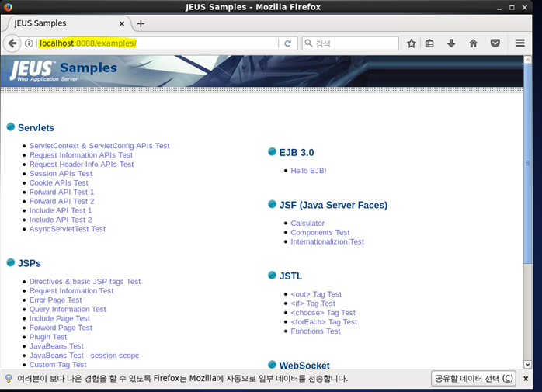542x392 pixels.
Task: Go to Firefox home page icon
Action: click(x=473, y=43)
